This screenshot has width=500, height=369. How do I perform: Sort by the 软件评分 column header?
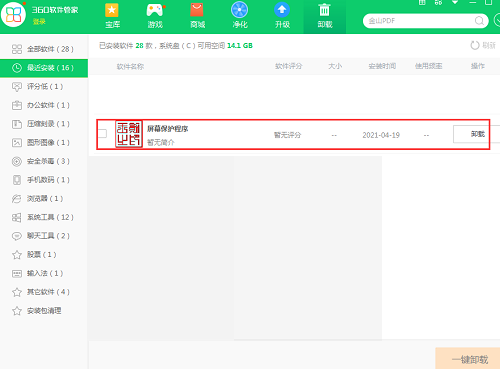tap(289, 66)
